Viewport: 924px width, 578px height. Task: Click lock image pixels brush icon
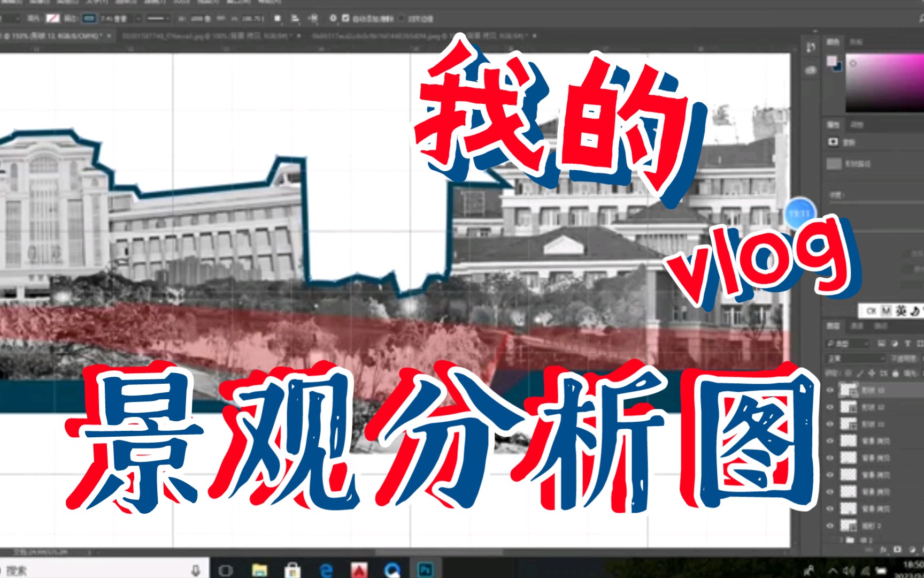click(x=860, y=373)
